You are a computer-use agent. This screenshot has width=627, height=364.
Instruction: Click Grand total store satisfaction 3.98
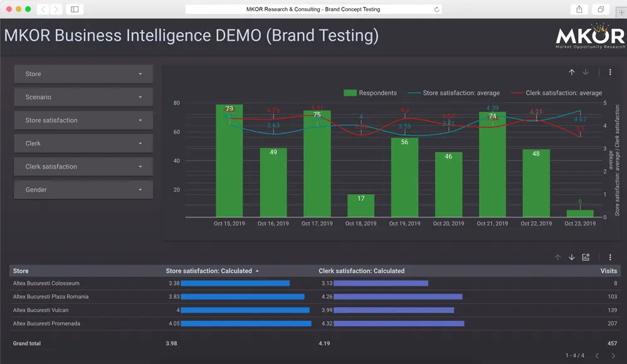point(172,343)
